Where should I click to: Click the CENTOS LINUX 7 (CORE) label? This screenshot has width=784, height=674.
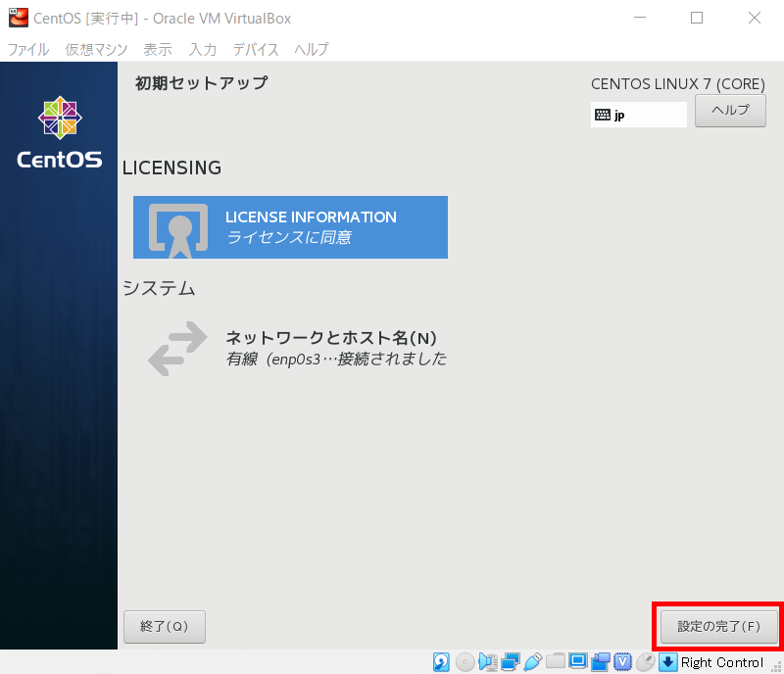point(678,84)
